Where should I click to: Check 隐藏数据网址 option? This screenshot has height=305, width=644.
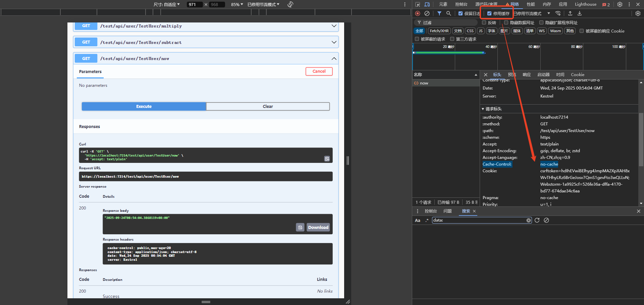tap(506, 22)
